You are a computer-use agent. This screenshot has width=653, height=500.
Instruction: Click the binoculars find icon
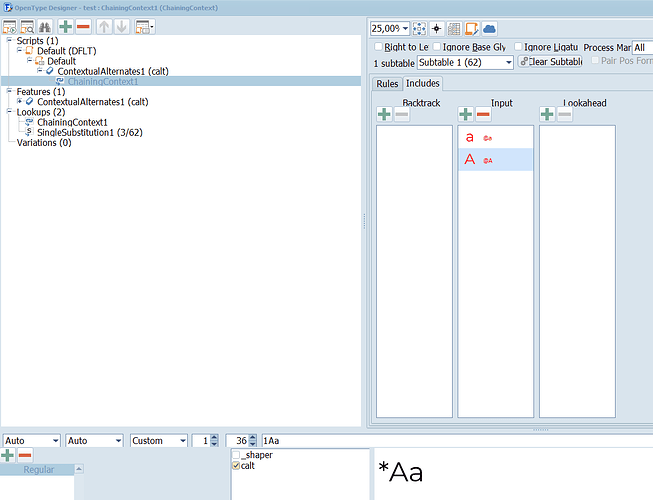tap(45, 27)
